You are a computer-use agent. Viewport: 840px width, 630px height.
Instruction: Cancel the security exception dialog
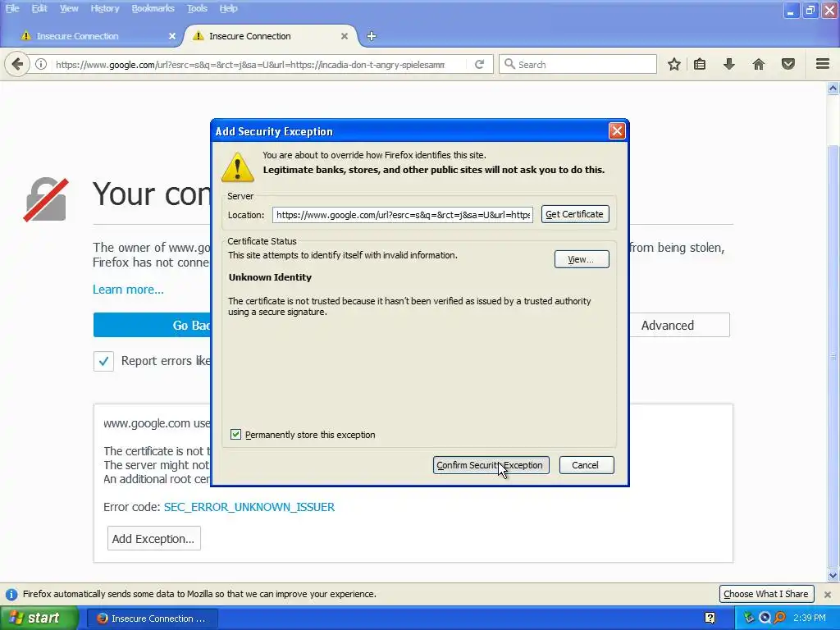click(x=586, y=465)
